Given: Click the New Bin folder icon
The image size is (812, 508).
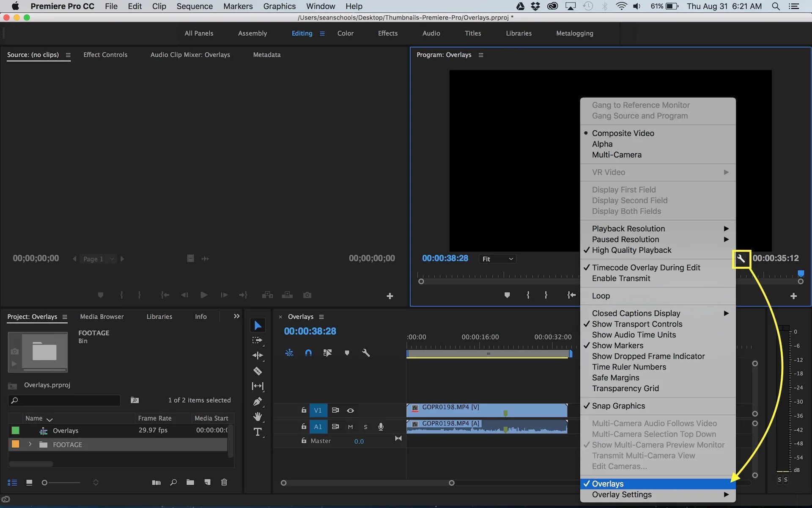Looking at the screenshot, I should [190, 482].
